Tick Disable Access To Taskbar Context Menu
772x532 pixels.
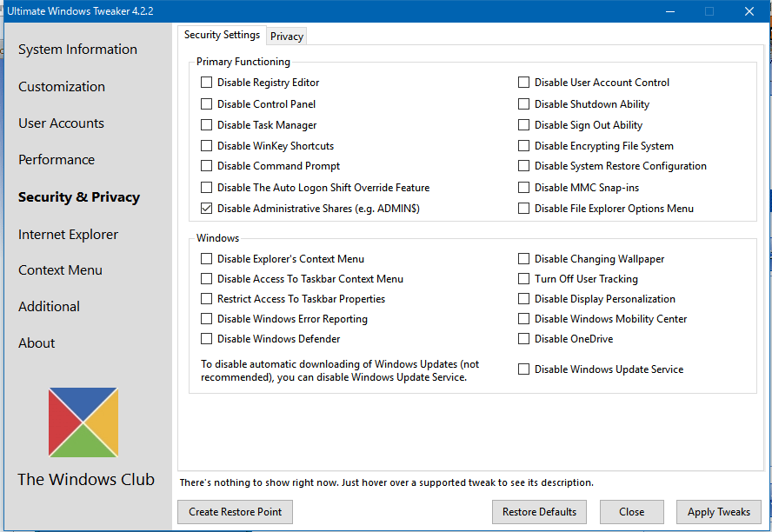click(206, 279)
